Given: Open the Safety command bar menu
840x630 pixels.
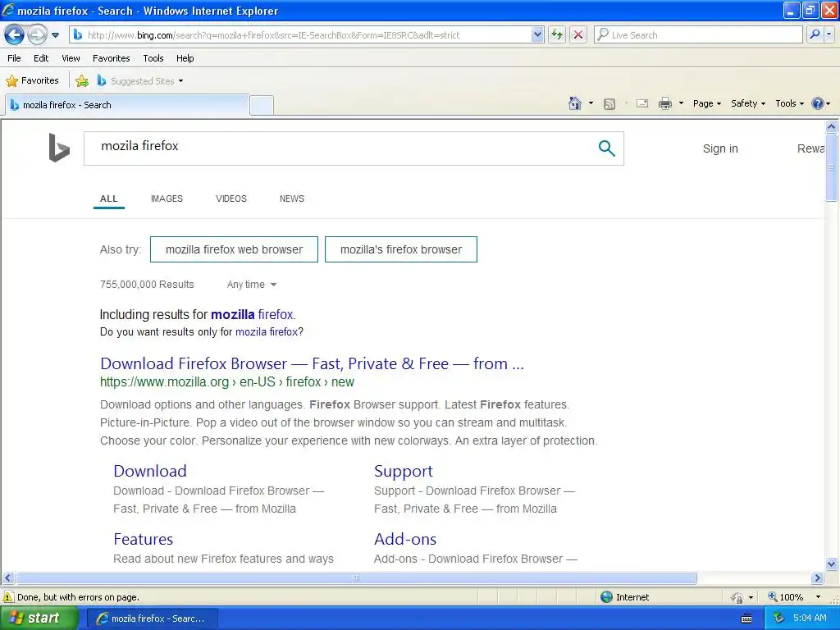Looking at the screenshot, I should [x=748, y=103].
